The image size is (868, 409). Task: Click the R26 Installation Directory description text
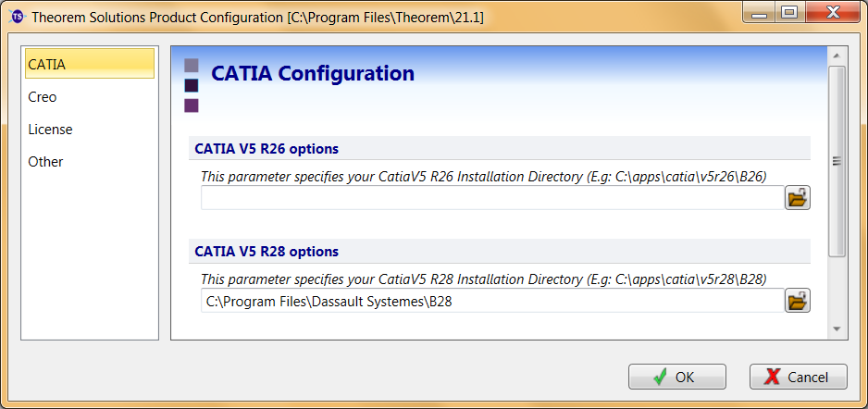(483, 177)
